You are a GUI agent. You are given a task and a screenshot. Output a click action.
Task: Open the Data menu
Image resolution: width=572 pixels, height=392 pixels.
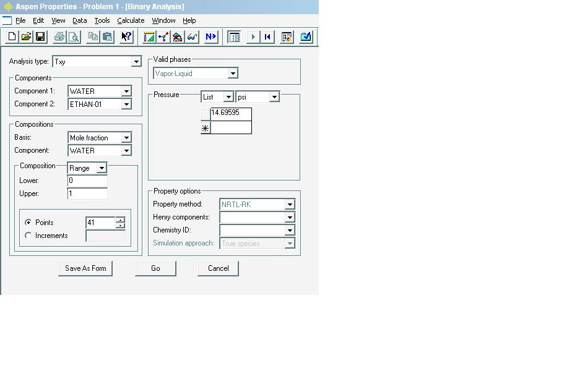(x=79, y=20)
